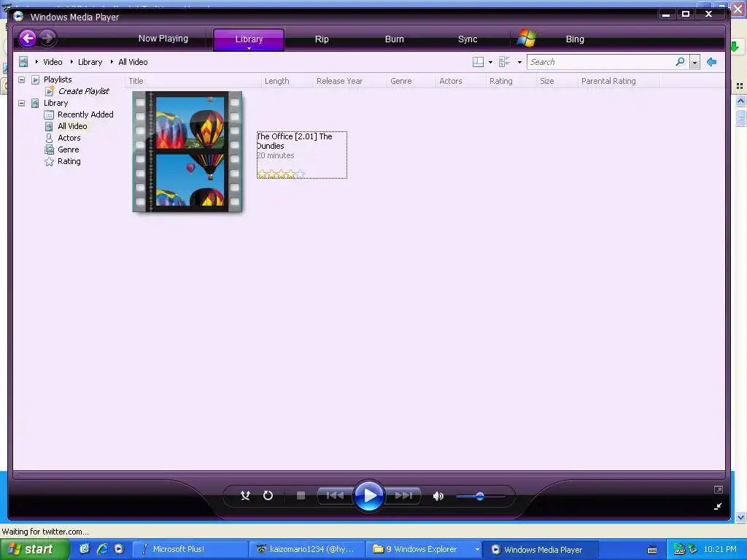
Task: Click the Windows flag logo icon
Action: tap(527, 38)
